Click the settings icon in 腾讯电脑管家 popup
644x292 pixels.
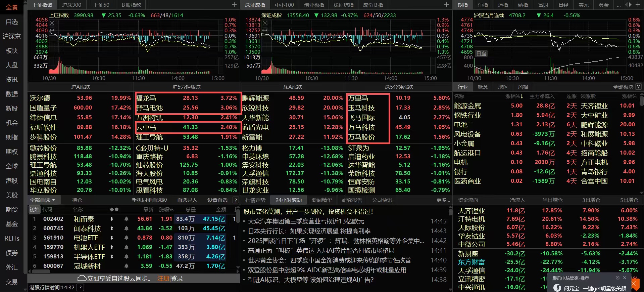point(617,278)
